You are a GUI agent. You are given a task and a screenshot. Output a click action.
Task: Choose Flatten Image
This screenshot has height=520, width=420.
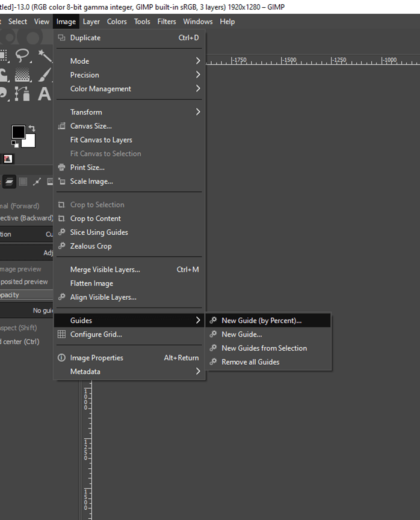[129, 283]
